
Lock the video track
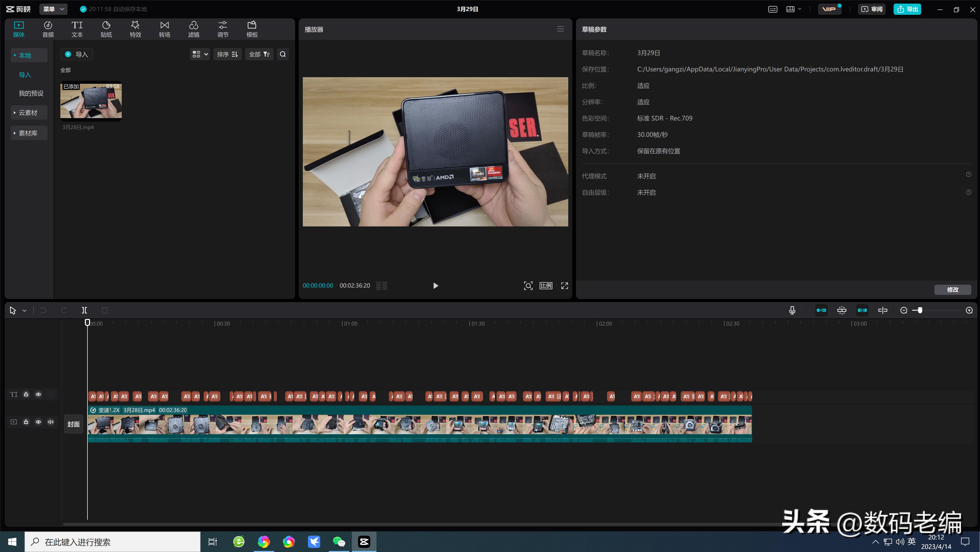click(26, 422)
